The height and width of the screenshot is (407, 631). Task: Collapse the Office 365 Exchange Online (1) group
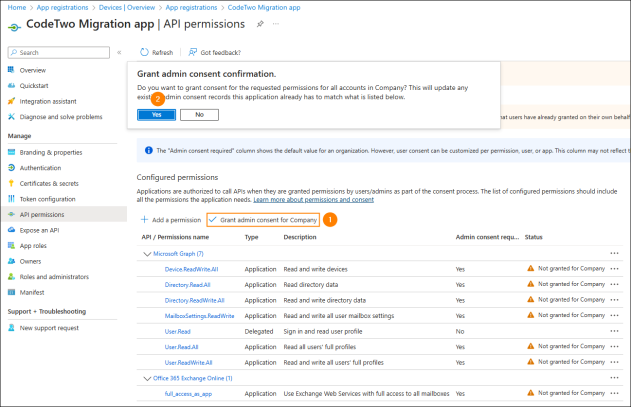click(147, 378)
